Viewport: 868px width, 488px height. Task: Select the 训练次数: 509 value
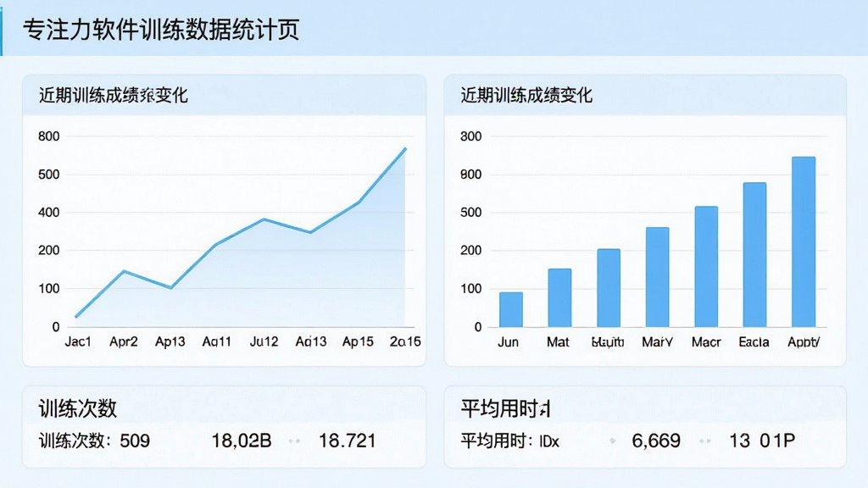(94, 441)
